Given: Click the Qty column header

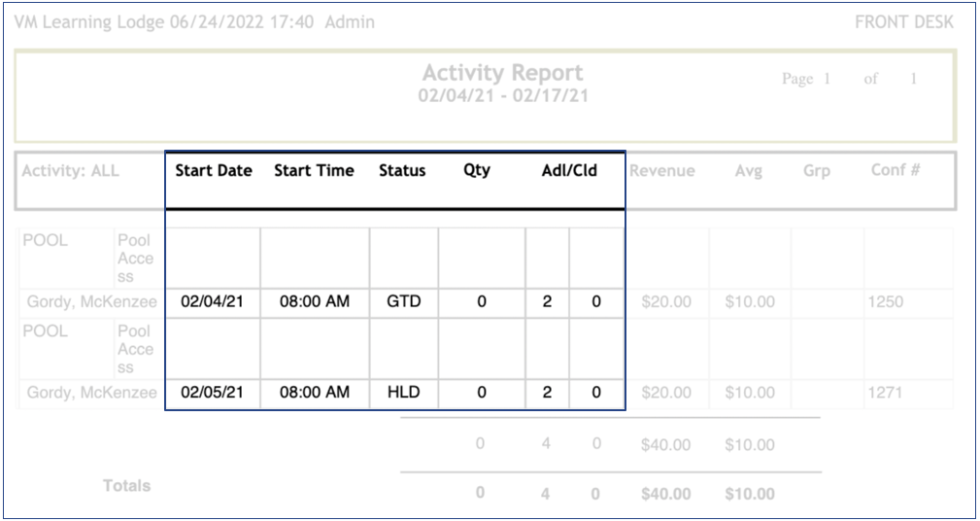Looking at the screenshot, I should [x=477, y=171].
